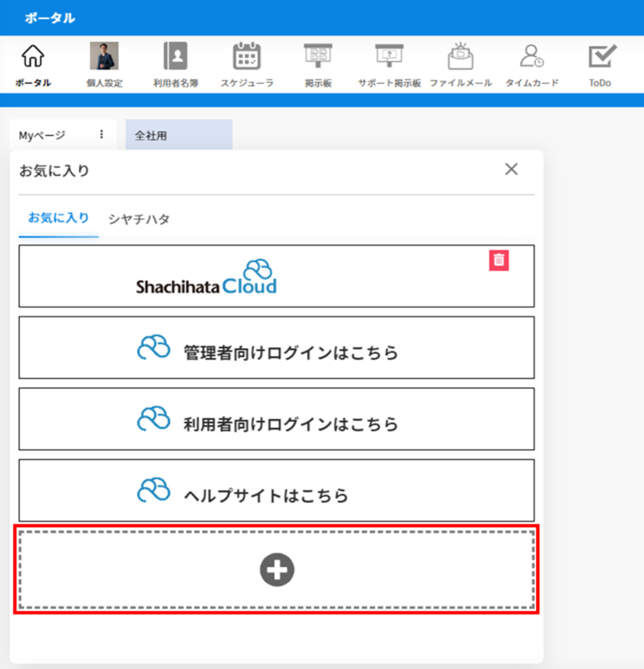Add a new favorite with plus icon
Viewport: 644px width, 669px height.
[277, 570]
